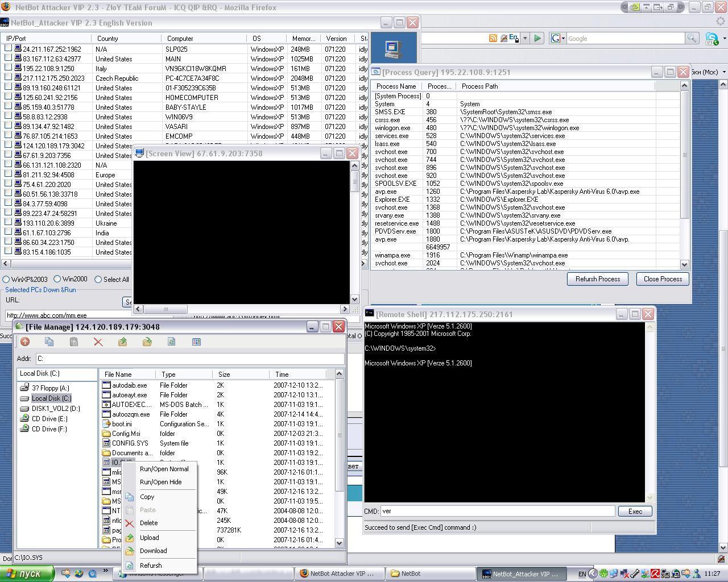
Task: Click the wrench icon in system tray
Action: point(635,573)
